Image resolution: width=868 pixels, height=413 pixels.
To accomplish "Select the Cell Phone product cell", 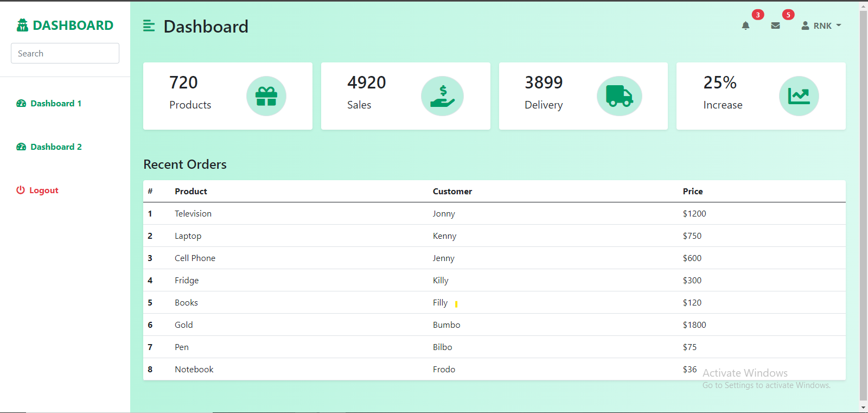I will click(195, 258).
